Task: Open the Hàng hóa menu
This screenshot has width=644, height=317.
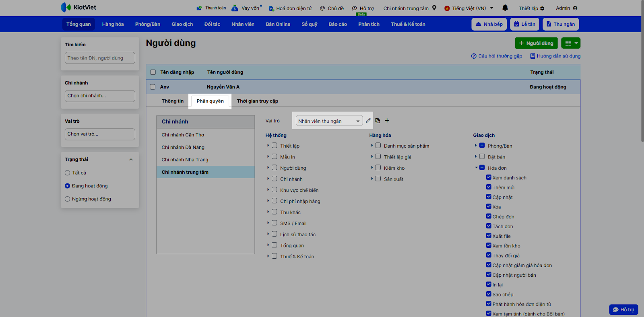Action: 113,24
